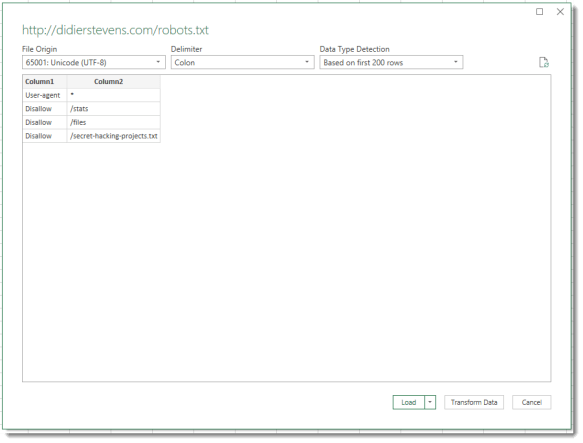Click the /secret-hacking-projects.txt cell
The height and width of the screenshot is (443, 583).
pyautogui.click(x=114, y=136)
